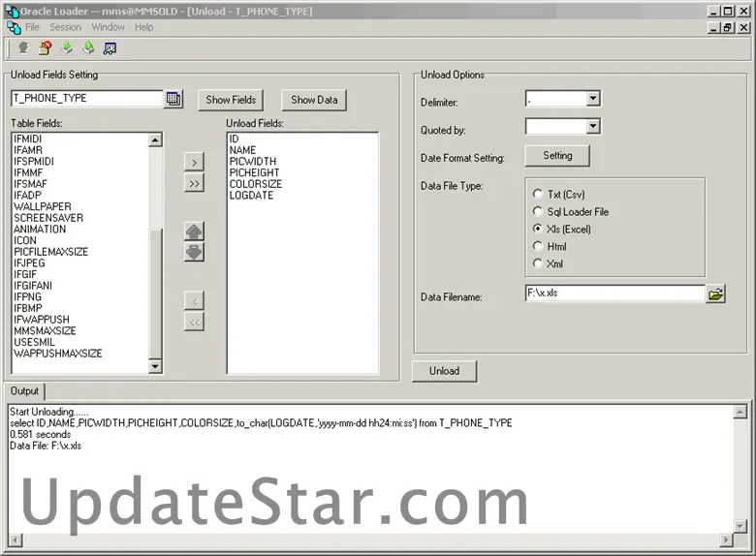Click the Data Filename input field
Viewport: 756px width, 556px height.
(614, 293)
